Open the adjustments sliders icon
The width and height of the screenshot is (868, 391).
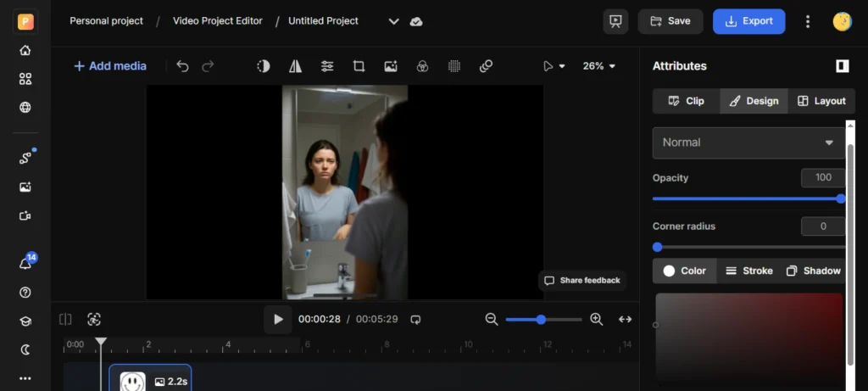coord(327,66)
